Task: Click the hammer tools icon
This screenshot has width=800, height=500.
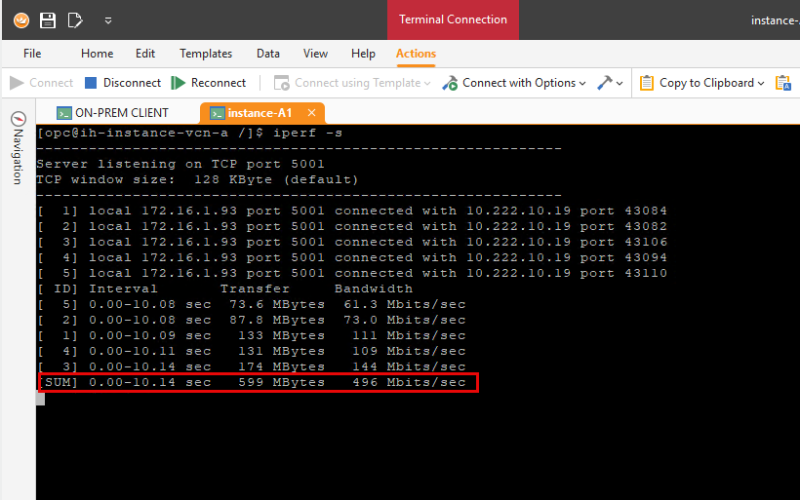Action: pyautogui.click(x=604, y=83)
